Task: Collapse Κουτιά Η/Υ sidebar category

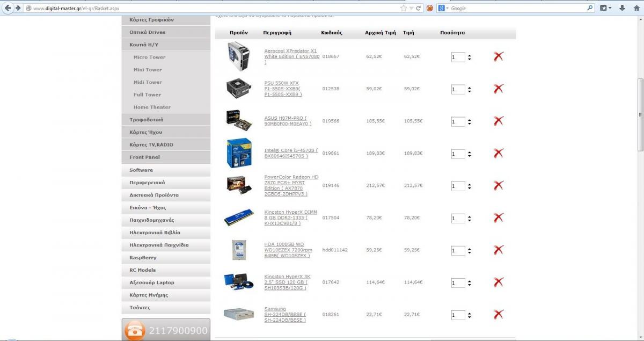Action: pos(166,45)
